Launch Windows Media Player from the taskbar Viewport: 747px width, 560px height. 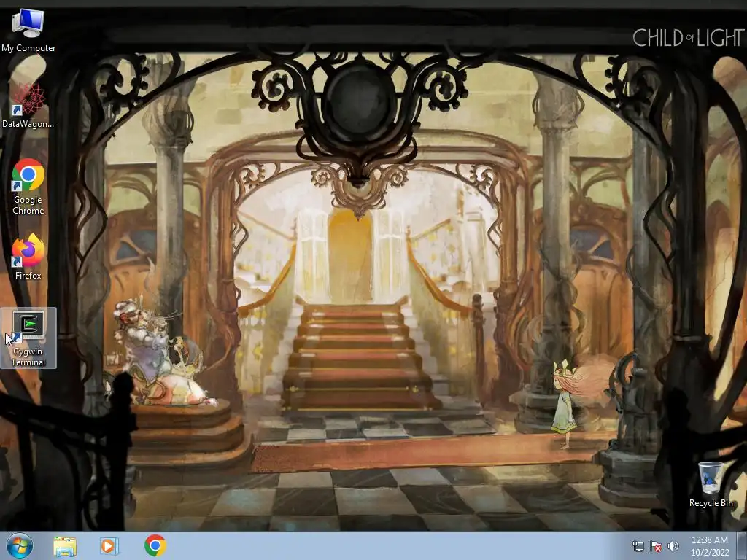(109, 546)
